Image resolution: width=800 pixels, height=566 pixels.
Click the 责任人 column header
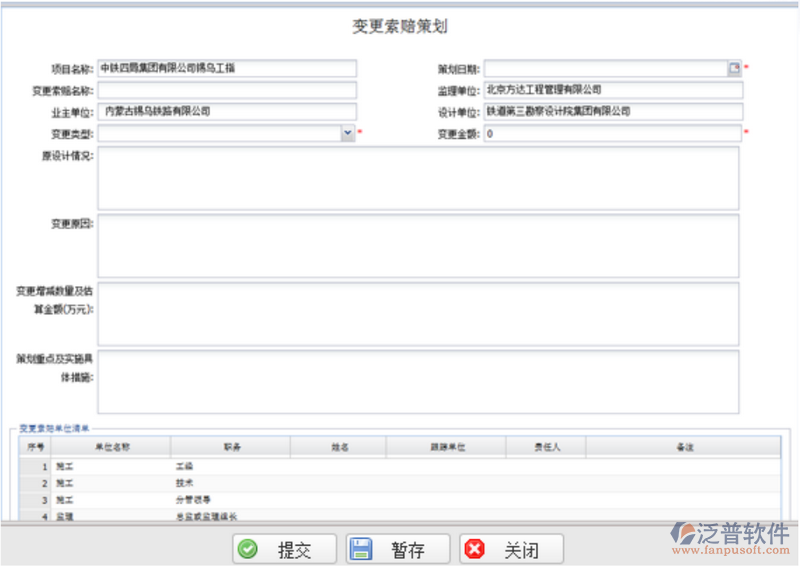tap(546, 447)
